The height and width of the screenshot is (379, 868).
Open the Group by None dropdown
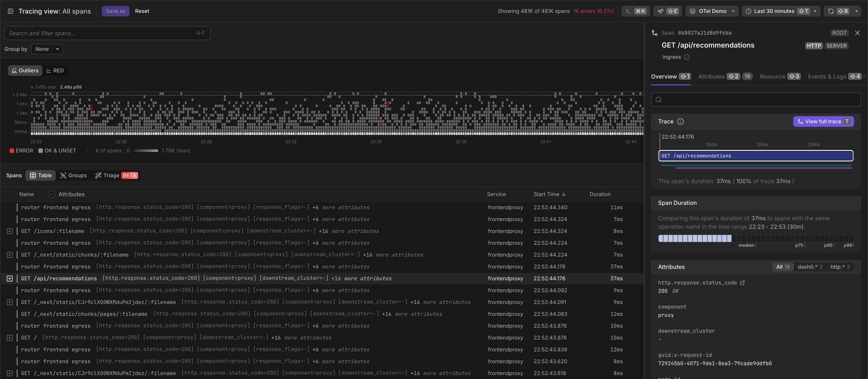click(47, 49)
